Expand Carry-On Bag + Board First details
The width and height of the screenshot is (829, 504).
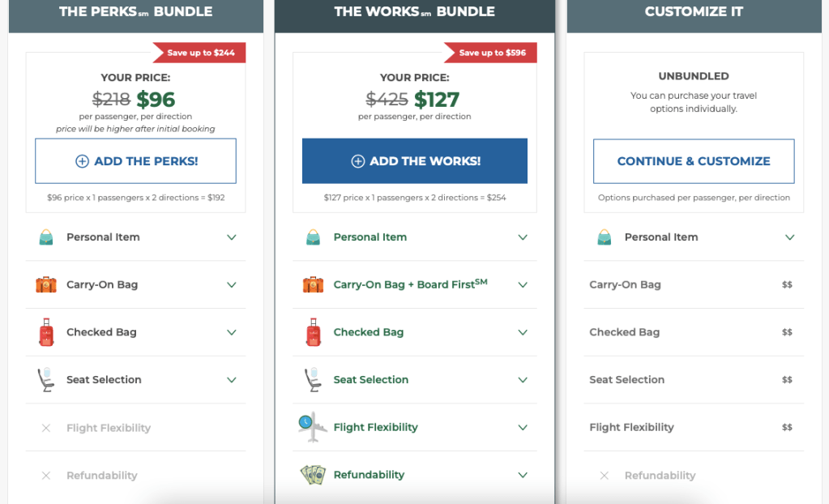point(523,285)
